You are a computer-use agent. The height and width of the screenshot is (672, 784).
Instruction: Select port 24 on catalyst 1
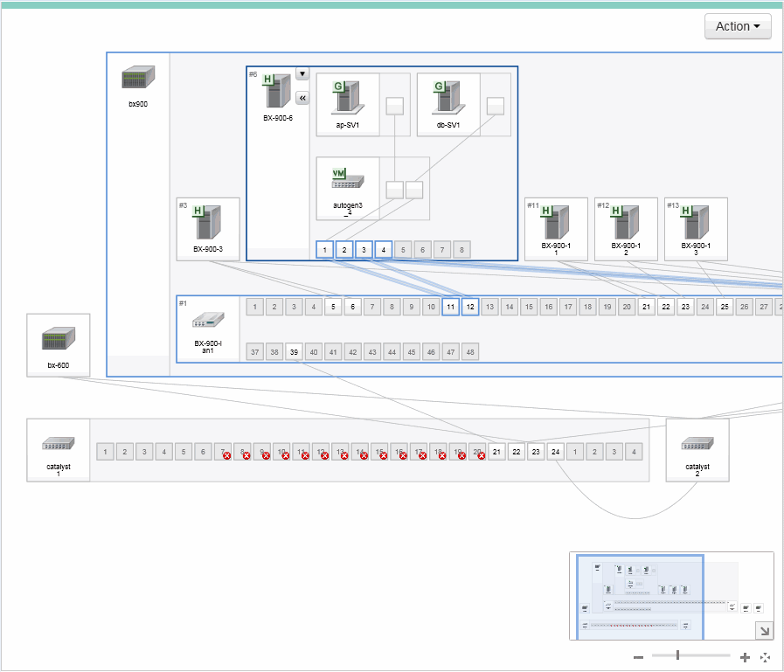pyautogui.click(x=555, y=452)
